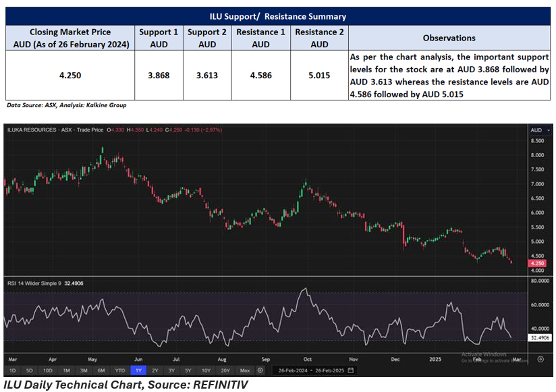Click the Closing Market Price column header
The height and width of the screenshot is (392, 556).
pyautogui.click(x=70, y=38)
